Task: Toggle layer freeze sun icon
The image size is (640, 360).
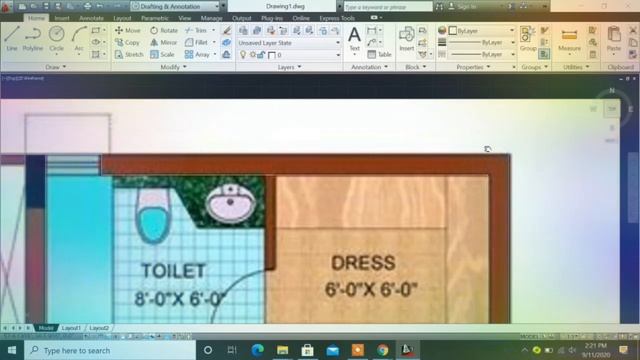Action: coord(253,55)
